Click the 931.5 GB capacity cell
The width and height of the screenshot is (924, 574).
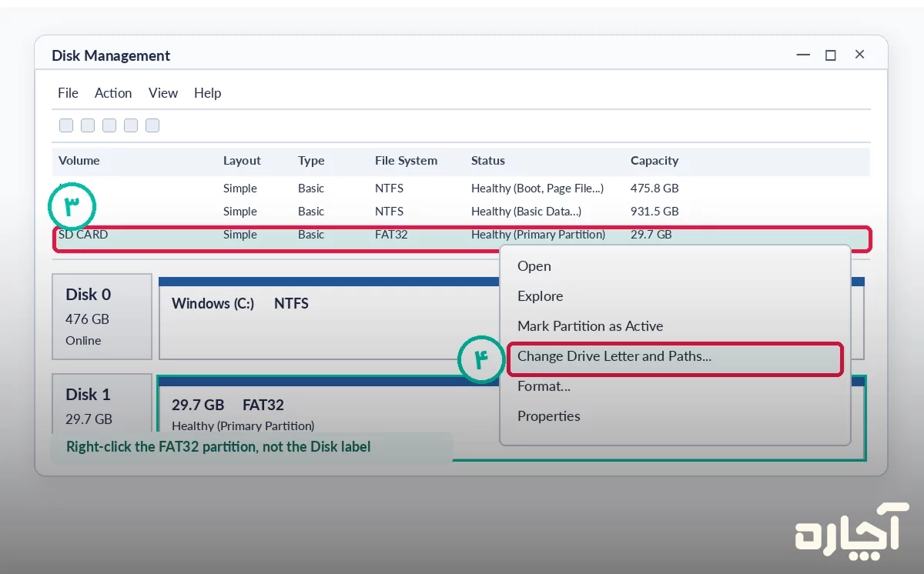(654, 212)
